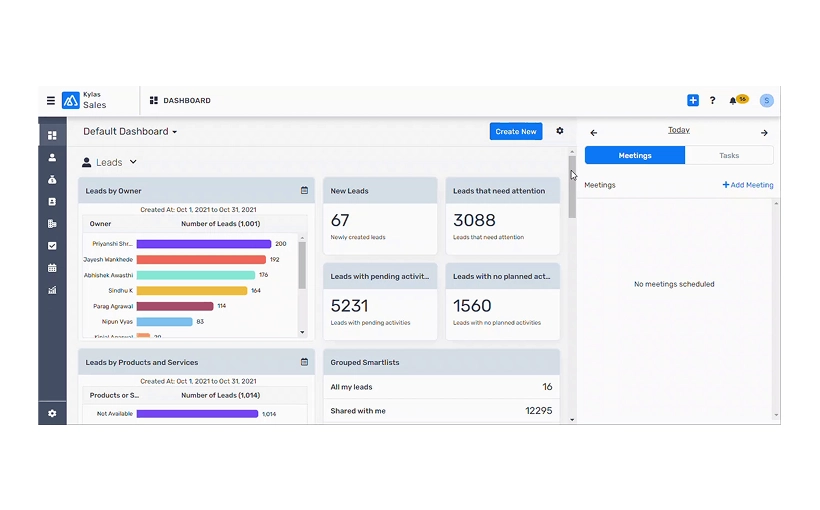Click the notifications bell icon
The height and width of the screenshot is (510, 820).
733,101
